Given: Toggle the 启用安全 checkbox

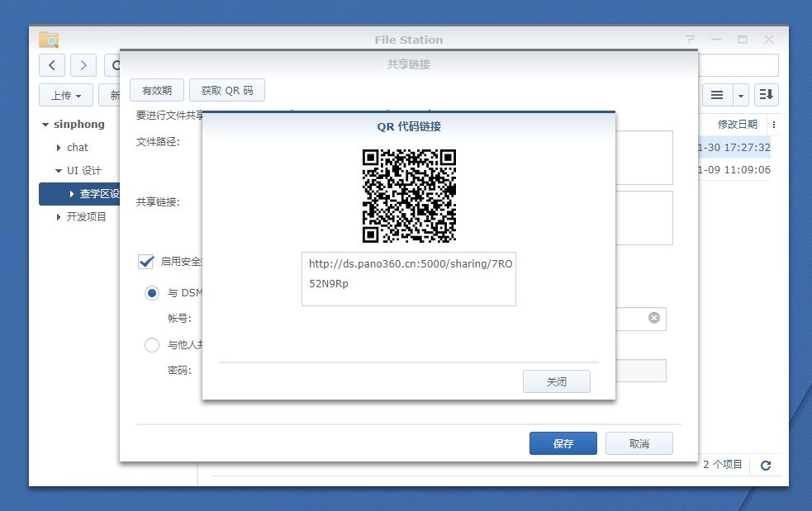Looking at the screenshot, I should 146,262.
